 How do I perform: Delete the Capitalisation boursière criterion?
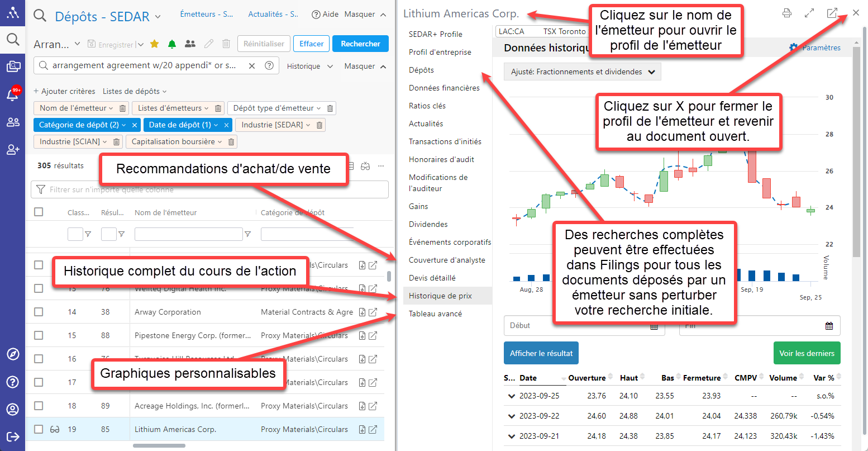[x=231, y=142]
